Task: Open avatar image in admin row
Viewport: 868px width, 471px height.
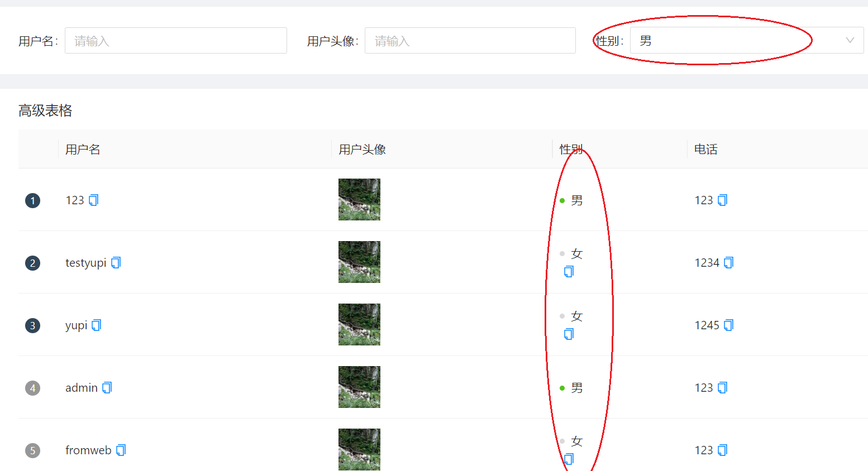Action: (x=359, y=387)
